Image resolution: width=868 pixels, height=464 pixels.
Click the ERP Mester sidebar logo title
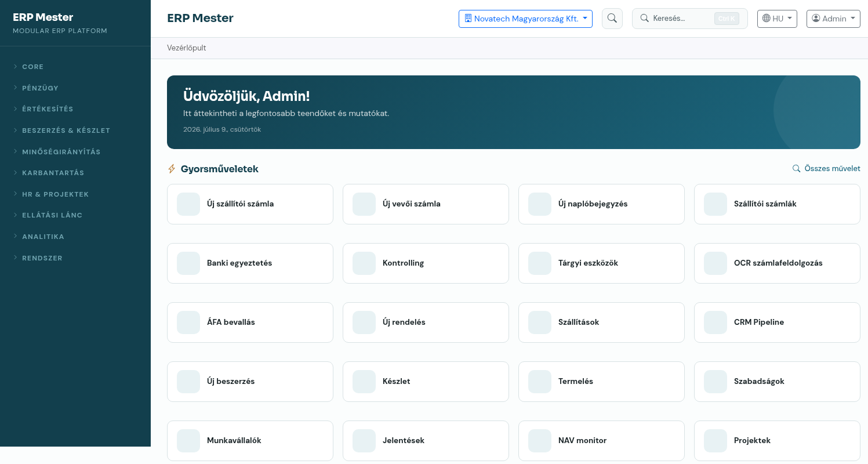pyautogui.click(x=43, y=17)
